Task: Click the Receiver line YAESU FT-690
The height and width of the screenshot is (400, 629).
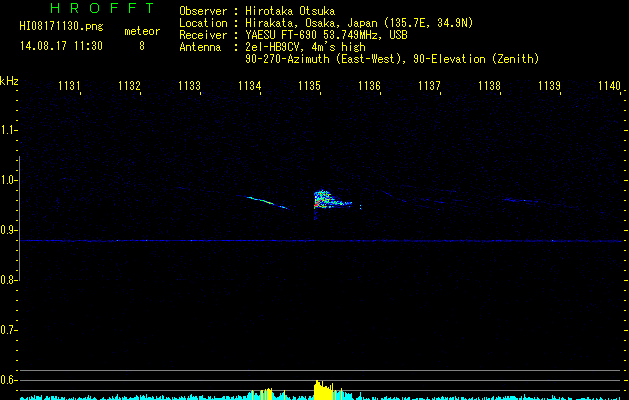Action: (x=293, y=35)
